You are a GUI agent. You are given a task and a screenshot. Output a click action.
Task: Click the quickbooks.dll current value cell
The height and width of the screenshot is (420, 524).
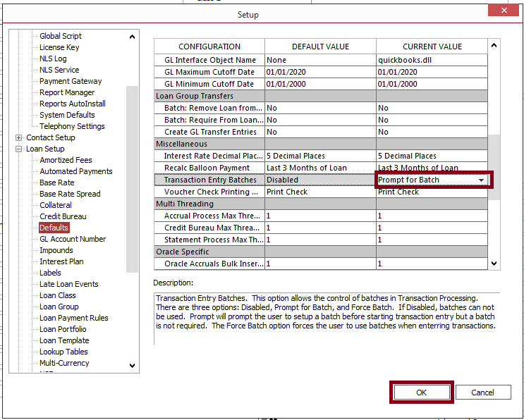pos(432,60)
